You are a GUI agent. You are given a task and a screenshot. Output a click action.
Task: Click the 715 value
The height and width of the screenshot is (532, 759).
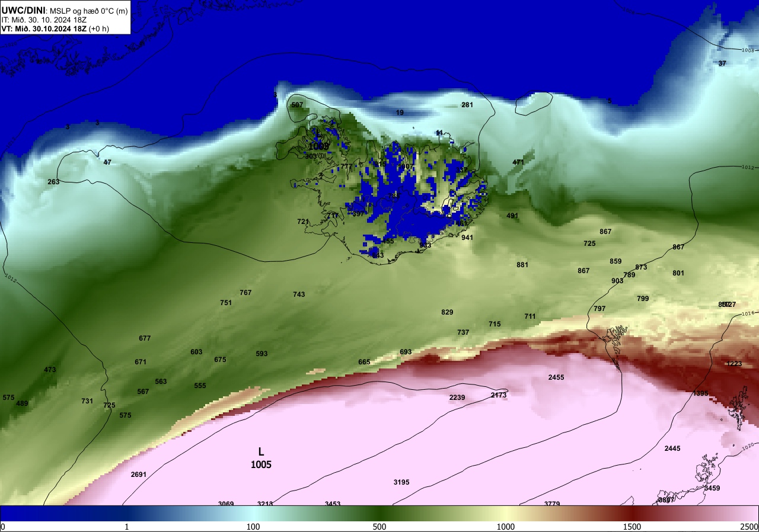pyautogui.click(x=495, y=324)
